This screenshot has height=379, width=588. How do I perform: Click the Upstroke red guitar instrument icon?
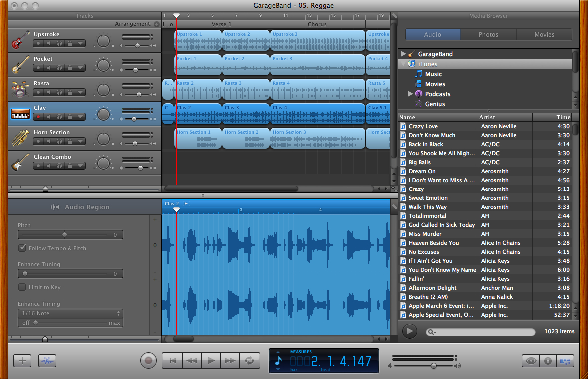pyautogui.click(x=20, y=40)
